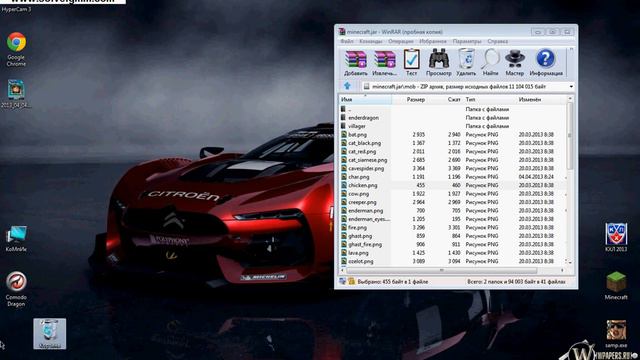The height and width of the screenshot is (360, 640).
Task: Select the 2013_04_04 desktop file icon
Action: point(16,93)
